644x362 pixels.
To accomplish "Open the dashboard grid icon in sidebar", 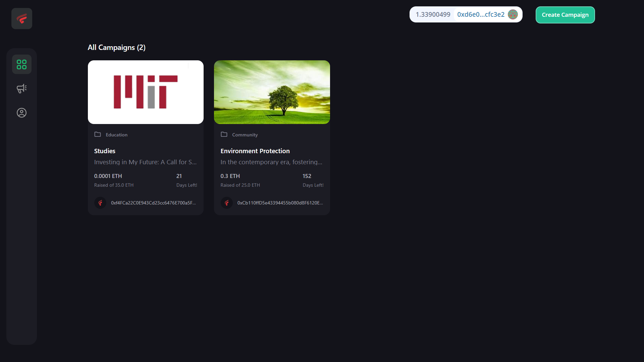I will (22, 64).
